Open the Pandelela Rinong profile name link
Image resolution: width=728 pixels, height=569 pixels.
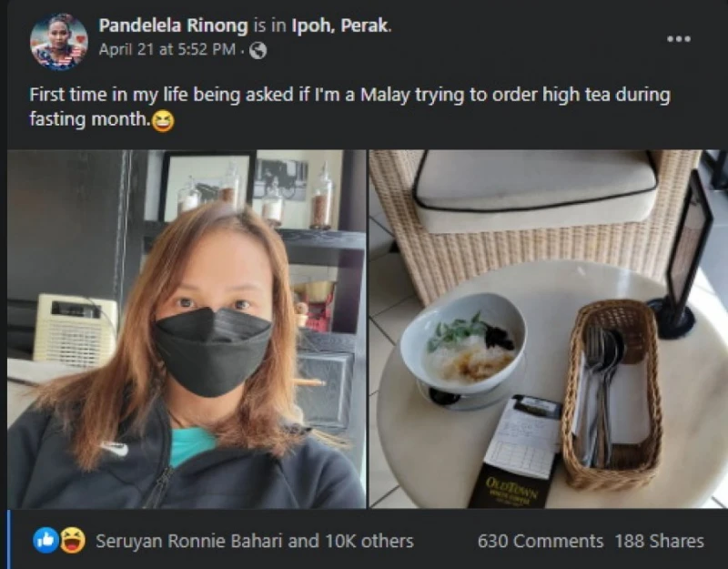173,25
